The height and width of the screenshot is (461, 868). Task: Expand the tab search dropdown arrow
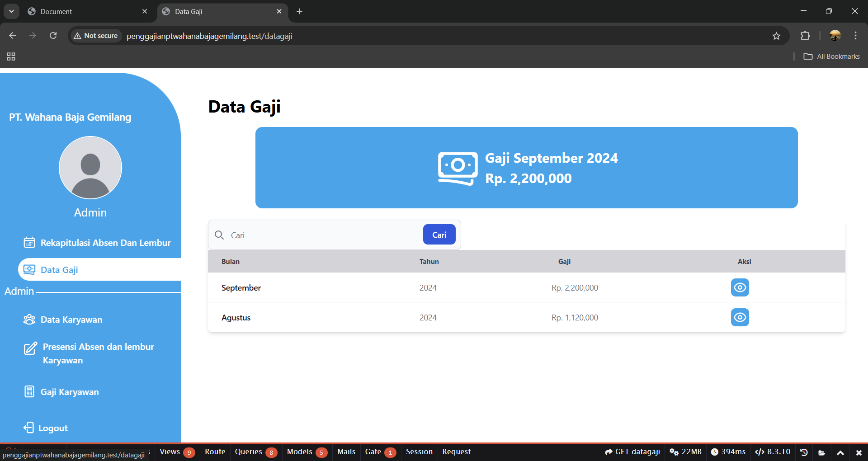coord(11,11)
